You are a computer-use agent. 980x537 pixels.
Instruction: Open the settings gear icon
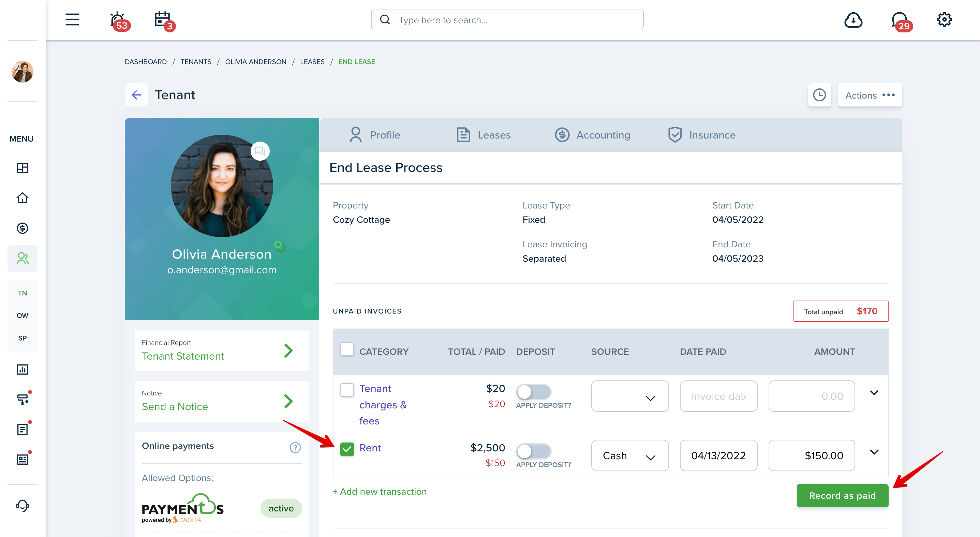(x=944, y=20)
